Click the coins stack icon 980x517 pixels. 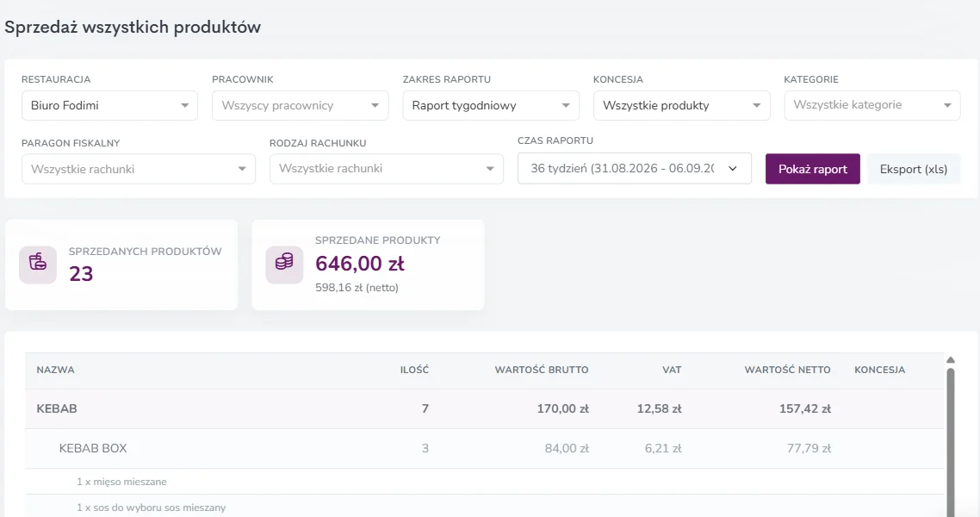[284, 265]
